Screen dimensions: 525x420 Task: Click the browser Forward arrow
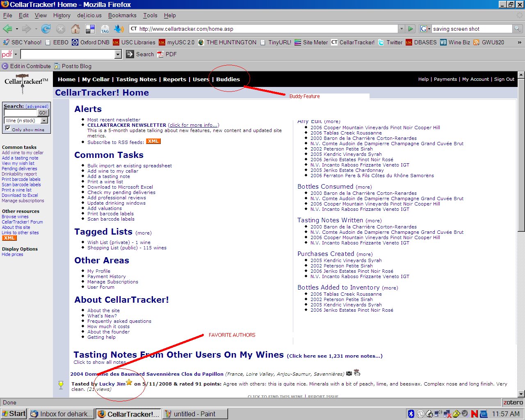(26, 29)
